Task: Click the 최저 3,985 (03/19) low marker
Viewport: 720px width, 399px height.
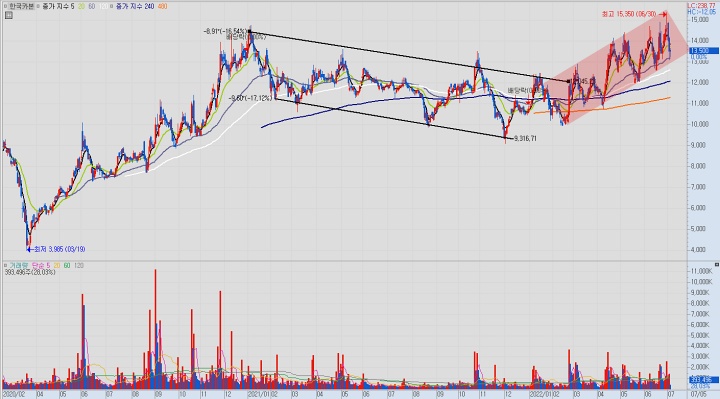Action: (x=56, y=249)
